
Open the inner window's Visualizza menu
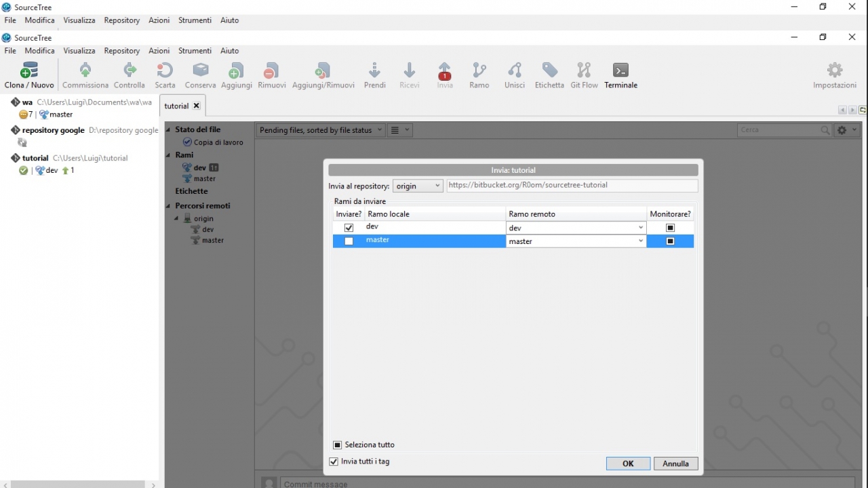[x=79, y=51]
